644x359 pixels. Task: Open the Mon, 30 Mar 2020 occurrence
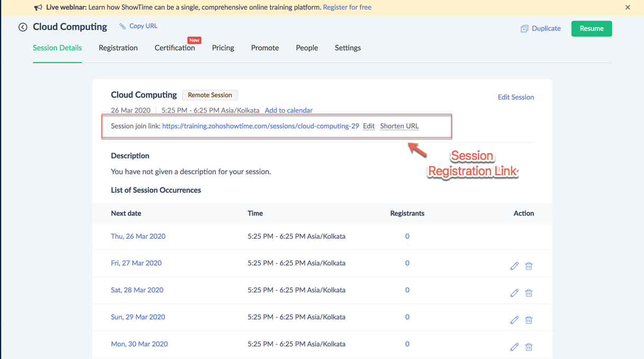tap(139, 344)
